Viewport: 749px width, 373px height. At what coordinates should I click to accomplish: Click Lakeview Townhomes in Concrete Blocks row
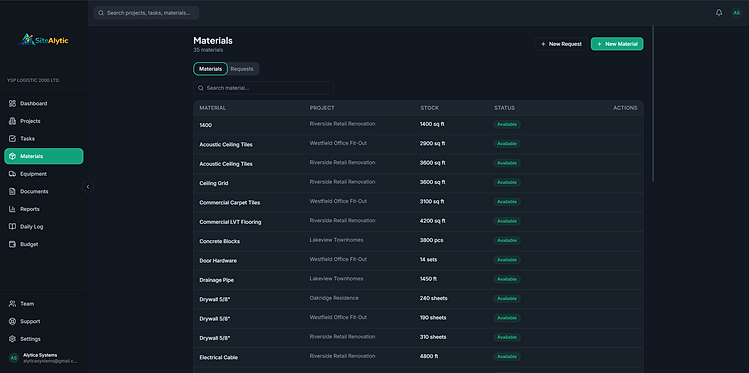336,240
